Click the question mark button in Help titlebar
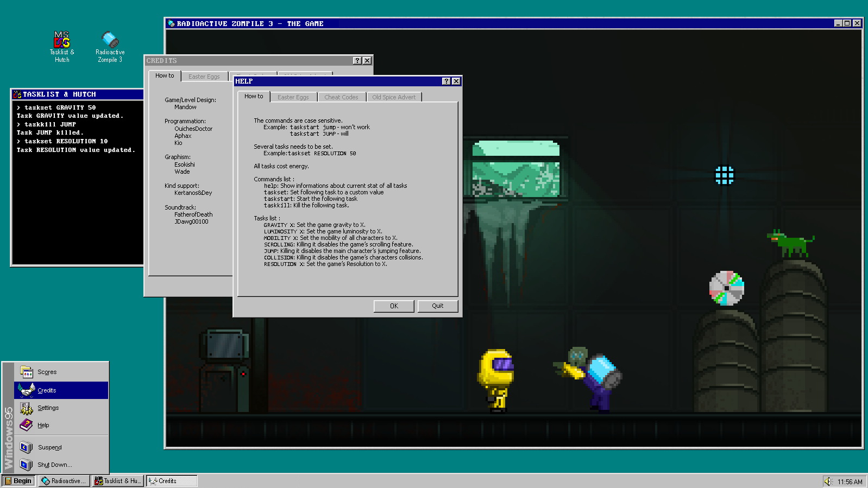The width and height of the screenshot is (868, 488). [446, 81]
